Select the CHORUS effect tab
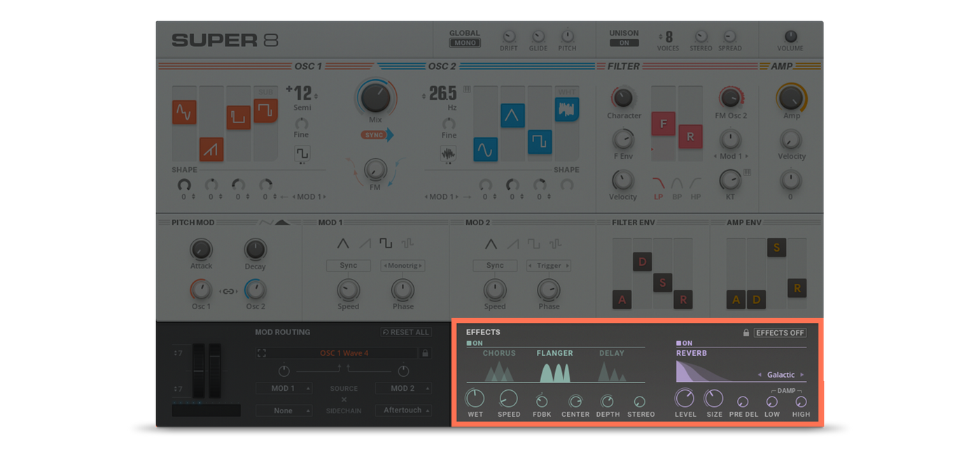 pos(499,353)
